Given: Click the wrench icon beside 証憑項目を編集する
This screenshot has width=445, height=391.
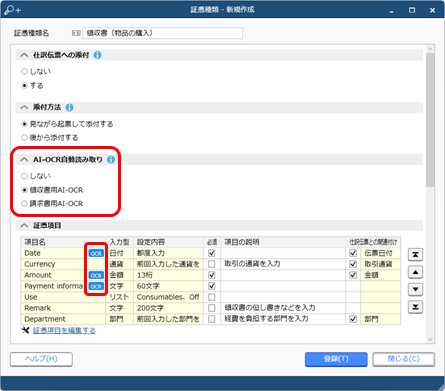Looking at the screenshot, I should (x=25, y=330).
